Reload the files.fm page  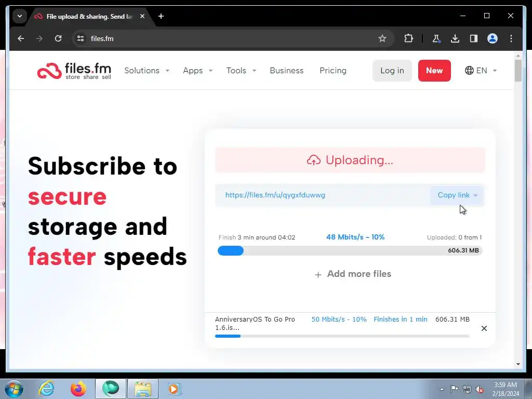tap(58, 38)
